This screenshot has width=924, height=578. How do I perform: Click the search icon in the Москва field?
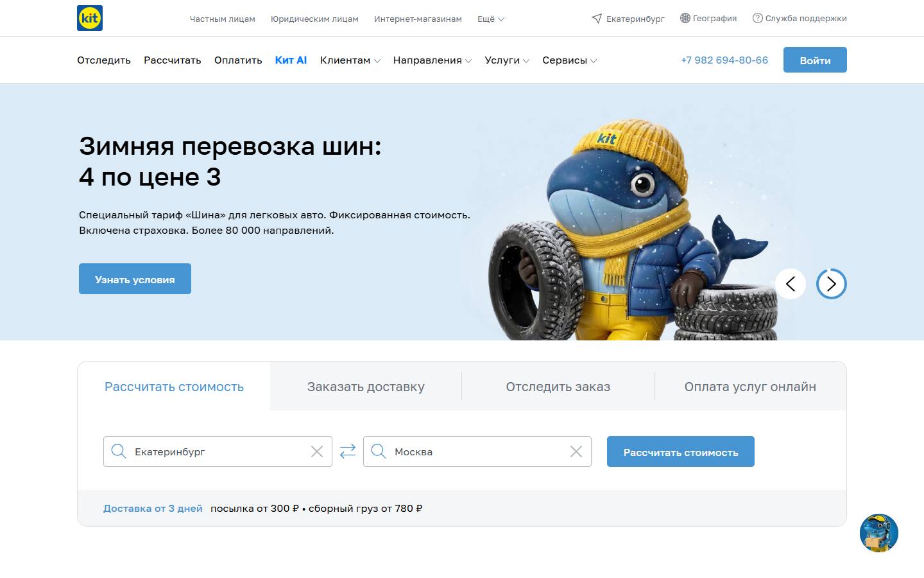pos(379,451)
